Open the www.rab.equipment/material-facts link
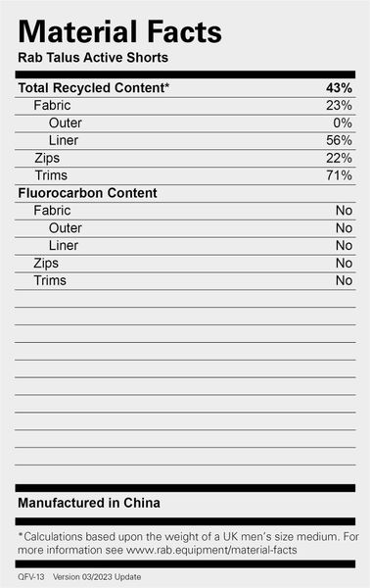Image resolution: width=370 pixels, height=588 pixels. click(x=211, y=550)
